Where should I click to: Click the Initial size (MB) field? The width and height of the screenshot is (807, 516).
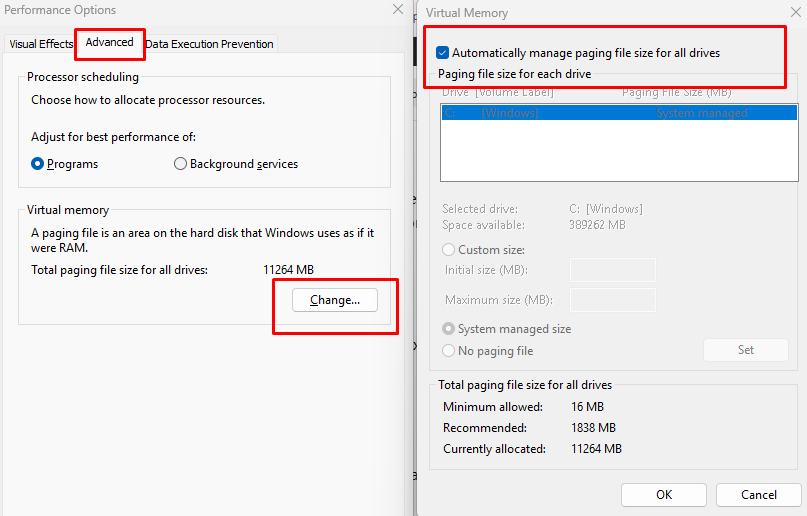(x=612, y=270)
